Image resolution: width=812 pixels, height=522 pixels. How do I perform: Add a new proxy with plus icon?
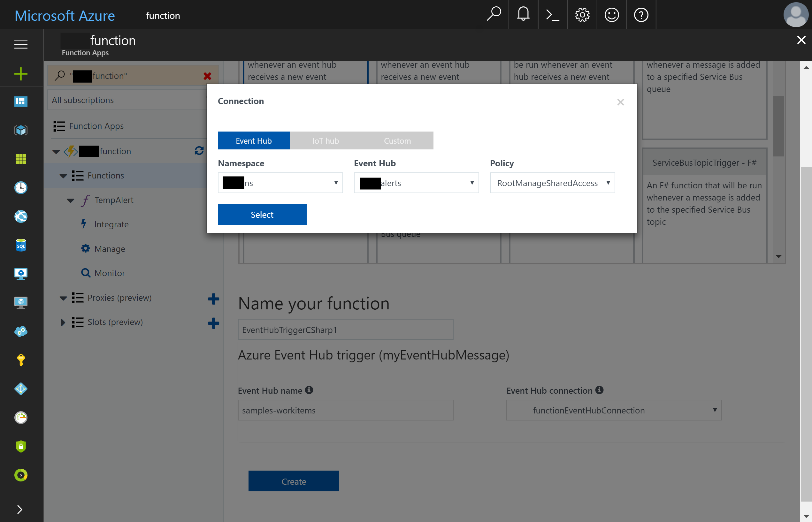pyautogui.click(x=213, y=299)
